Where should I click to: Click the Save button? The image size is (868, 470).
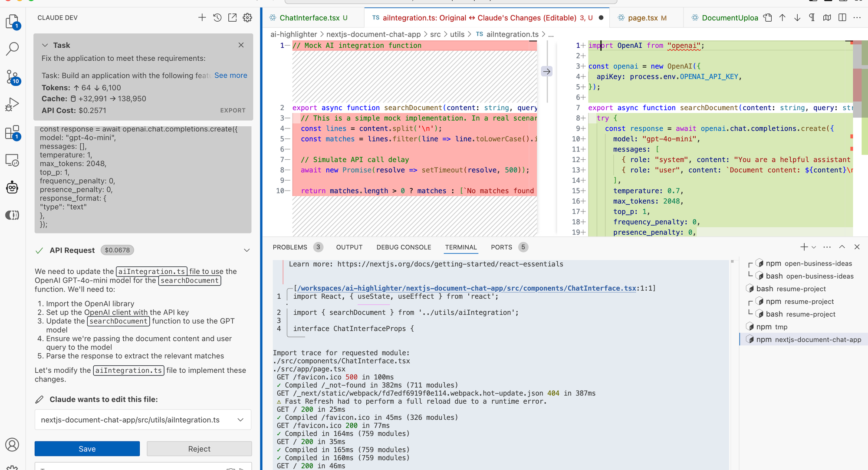(x=87, y=449)
